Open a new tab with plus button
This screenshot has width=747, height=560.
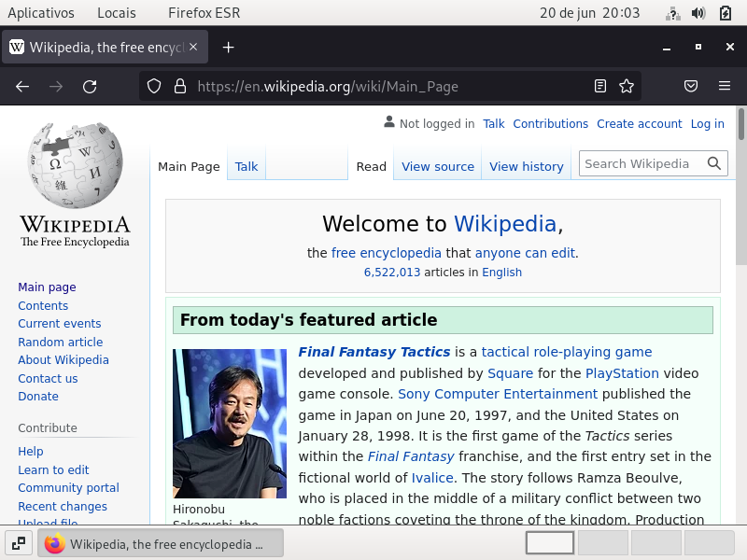click(x=228, y=48)
